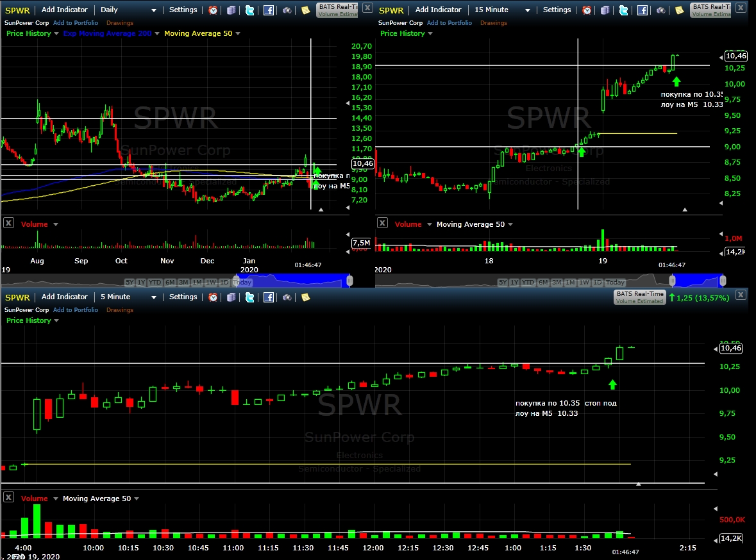Click Add Indicator in 5 Minute chart
This screenshot has width=756, height=560.
click(x=65, y=297)
